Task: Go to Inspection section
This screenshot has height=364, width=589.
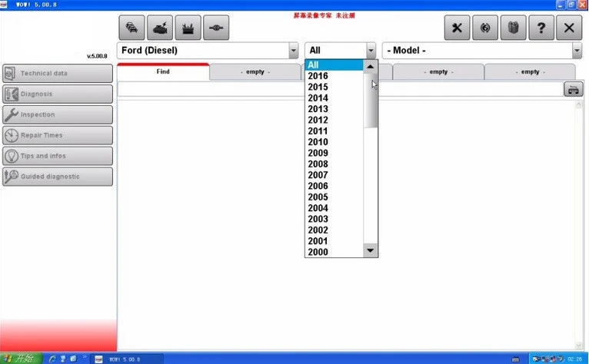Action: [x=58, y=114]
